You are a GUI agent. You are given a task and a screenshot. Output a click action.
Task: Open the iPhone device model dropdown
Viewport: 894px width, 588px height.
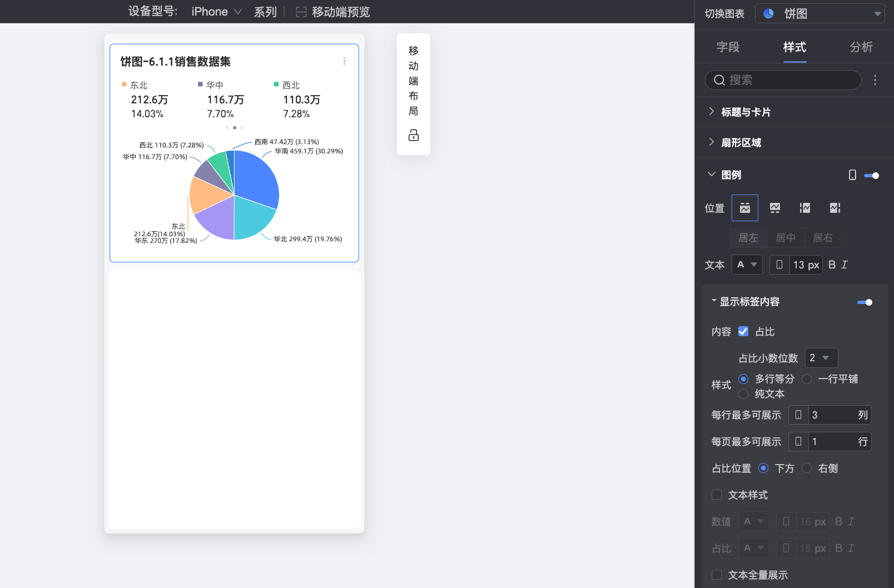pyautogui.click(x=217, y=12)
